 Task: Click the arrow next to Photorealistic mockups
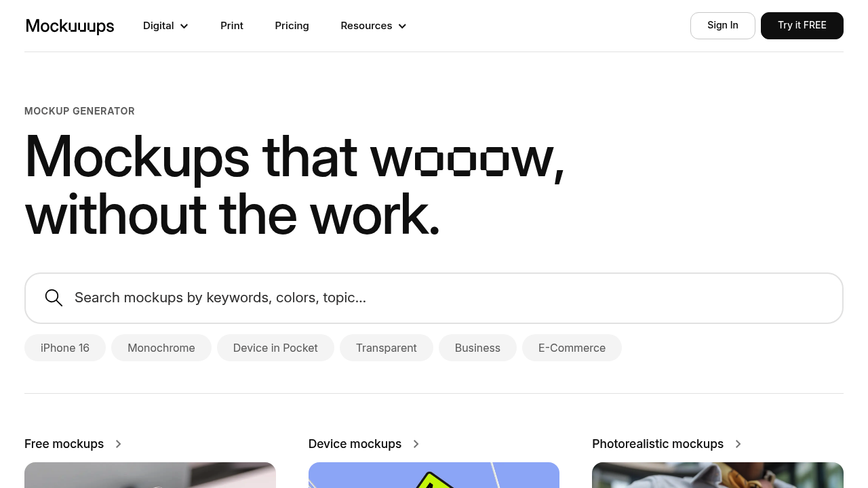[738, 444]
